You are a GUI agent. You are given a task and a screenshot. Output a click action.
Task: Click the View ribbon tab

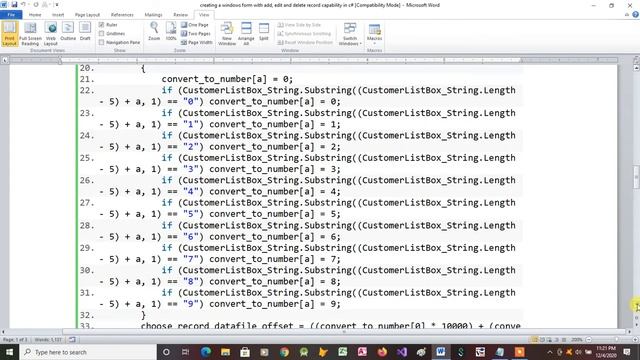[x=204, y=15]
